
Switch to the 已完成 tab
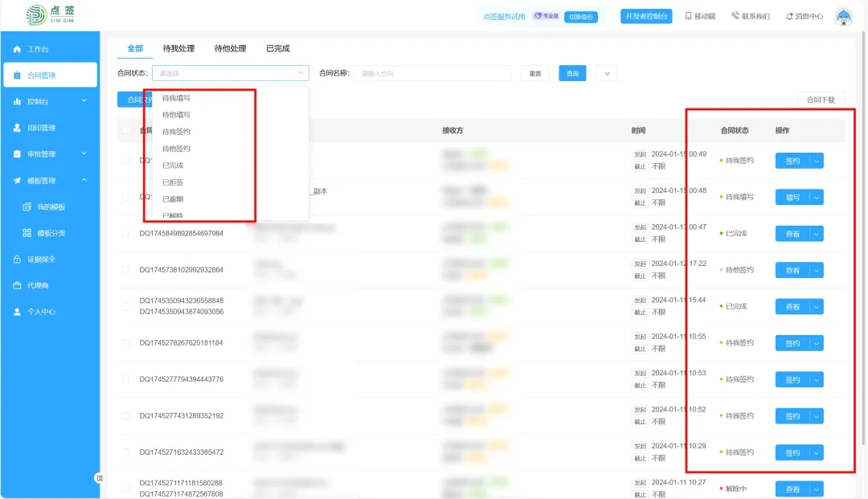(x=278, y=49)
